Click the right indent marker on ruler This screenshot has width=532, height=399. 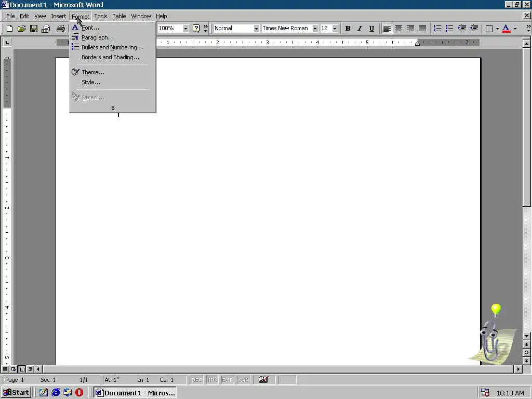coord(417,44)
